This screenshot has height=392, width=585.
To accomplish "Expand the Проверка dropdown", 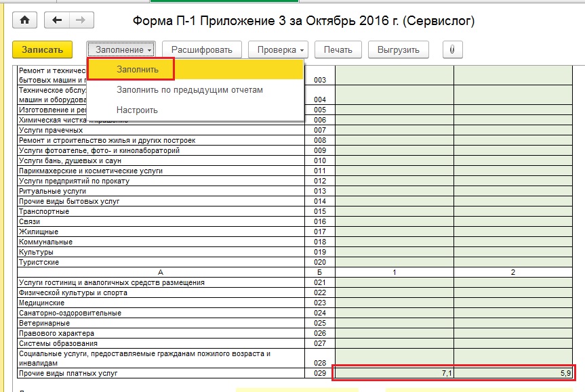I will (x=279, y=49).
